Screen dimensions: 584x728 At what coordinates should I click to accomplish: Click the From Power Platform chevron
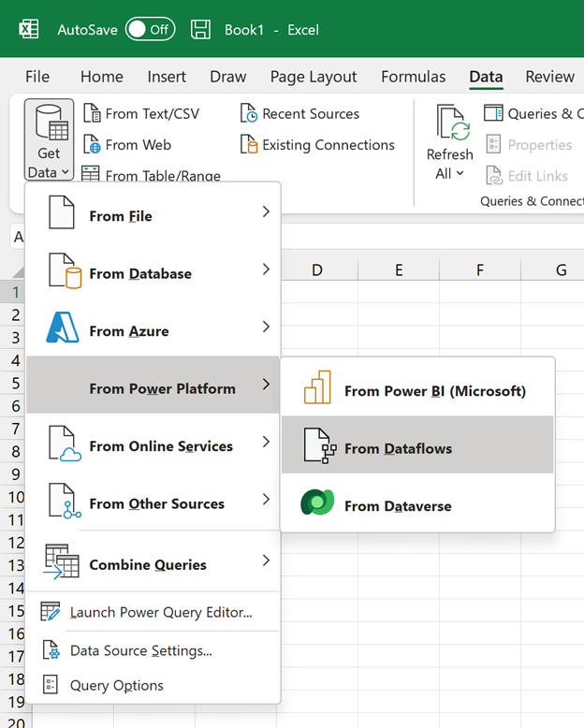coord(266,385)
